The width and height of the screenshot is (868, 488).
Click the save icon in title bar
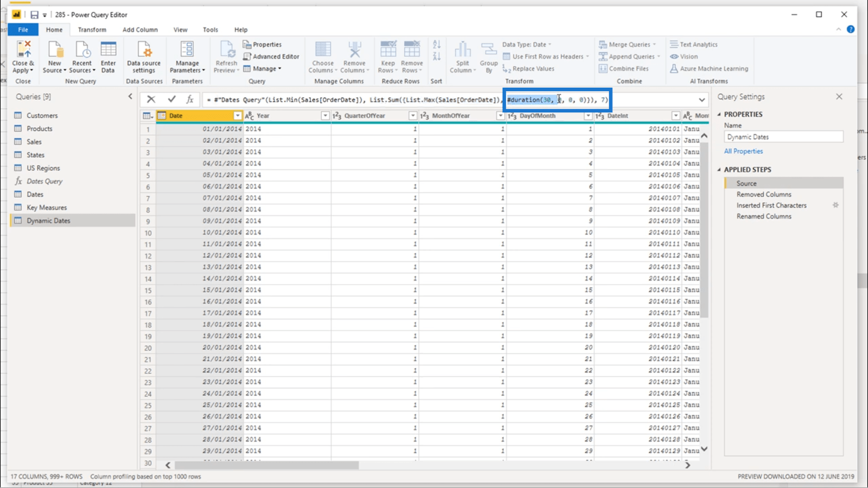pyautogui.click(x=34, y=15)
